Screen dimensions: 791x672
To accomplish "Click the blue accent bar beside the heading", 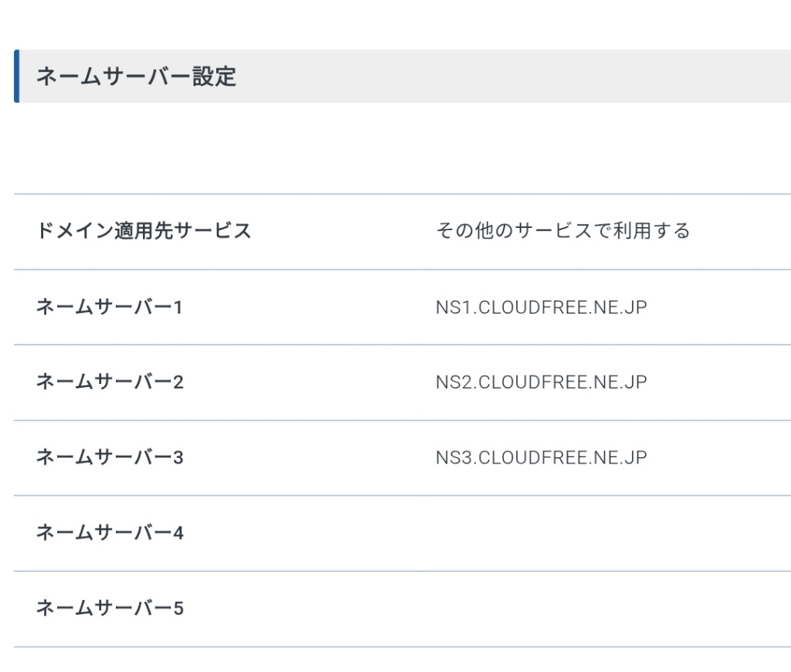I will tap(17, 76).
